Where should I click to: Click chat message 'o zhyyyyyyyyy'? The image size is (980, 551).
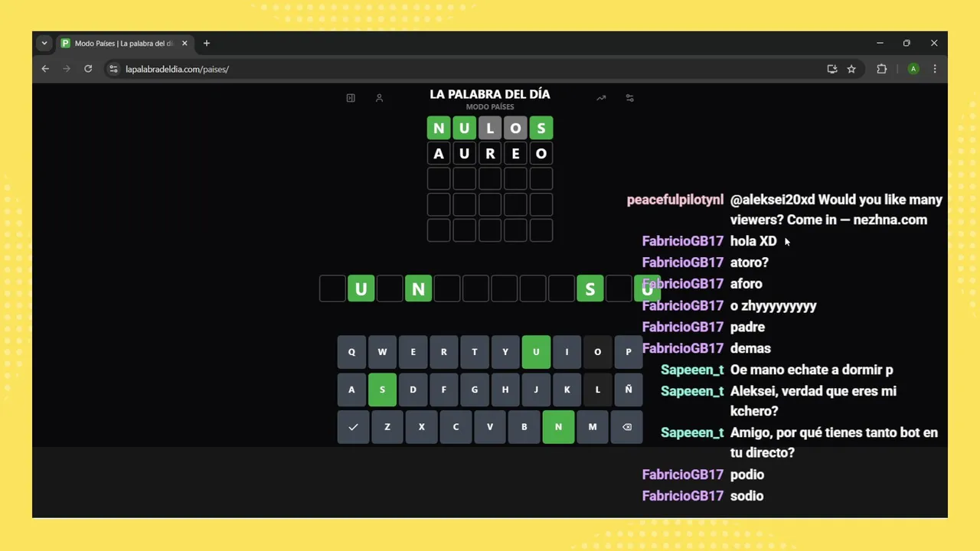pyautogui.click(x=773, y=305)
